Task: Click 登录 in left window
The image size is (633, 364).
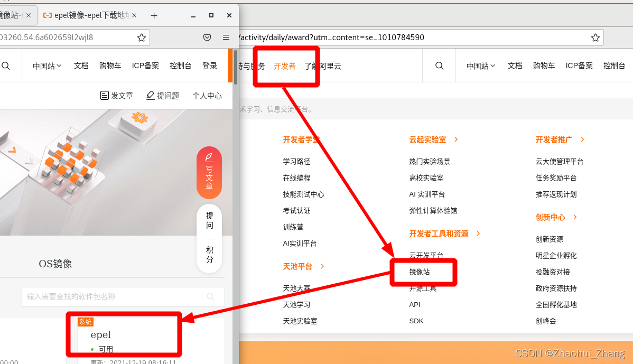Action: pyautogui.click(x=210, y=66)
